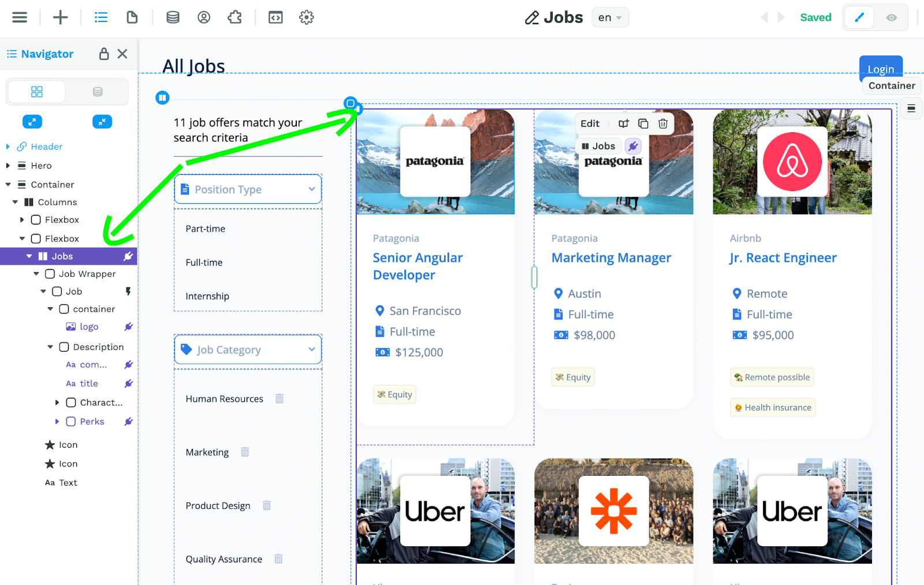Select the Part-time option
This screenshot has height=585, width=924.
click(x=206, y=229)
